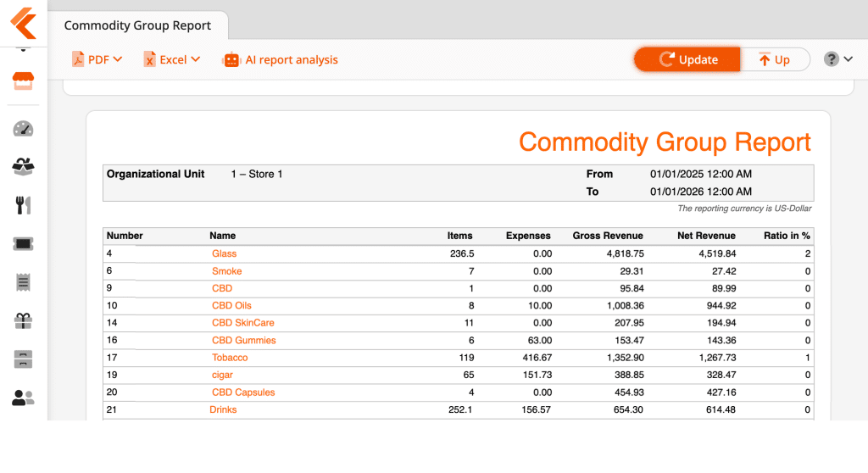Click the orange back-arrow logo icon
Viewport: 868px width, 473px height.
click(23, 23)
